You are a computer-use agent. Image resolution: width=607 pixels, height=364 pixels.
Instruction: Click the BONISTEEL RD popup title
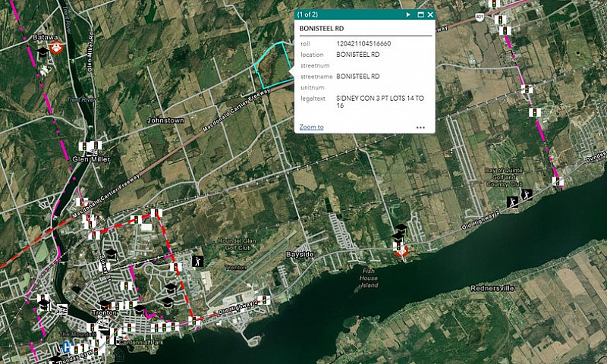point(321,29)
